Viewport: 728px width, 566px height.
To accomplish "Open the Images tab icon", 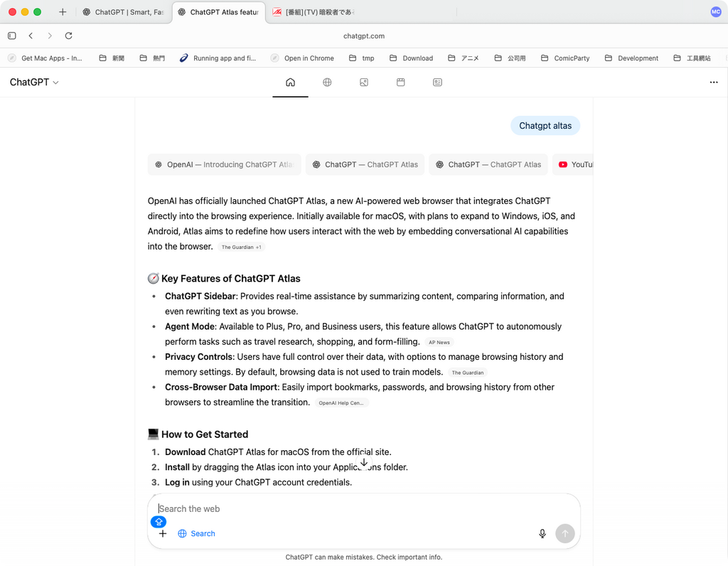I will pos(364,82).
